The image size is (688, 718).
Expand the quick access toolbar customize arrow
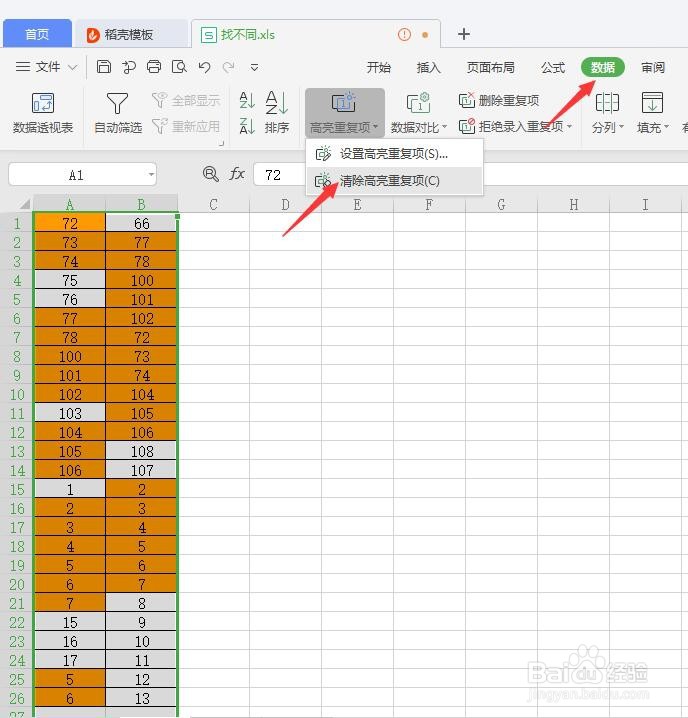(254, 68)
